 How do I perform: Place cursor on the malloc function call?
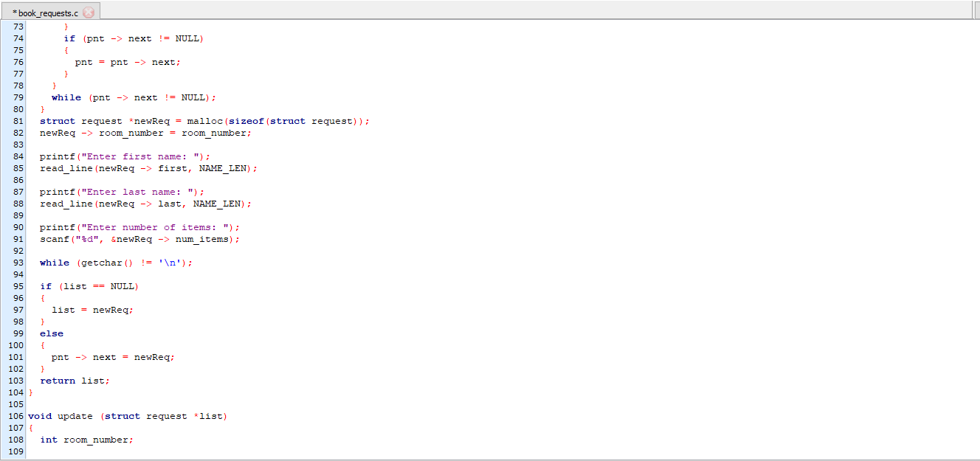pos(206,121)
